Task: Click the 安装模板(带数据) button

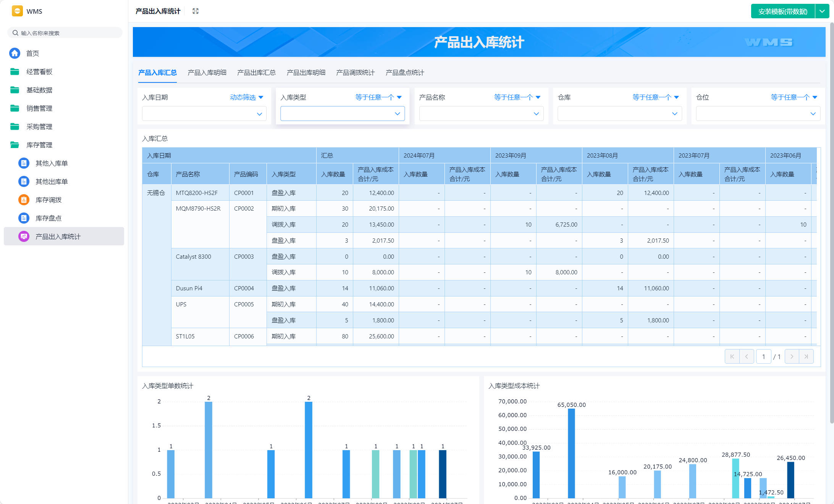Action: pyautogui.click(x=782, y=11)
